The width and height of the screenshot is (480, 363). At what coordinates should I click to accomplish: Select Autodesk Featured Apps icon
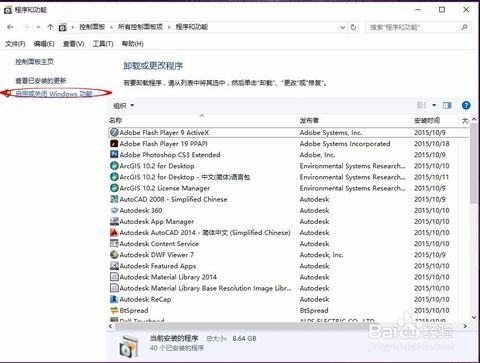click(114, 266)
